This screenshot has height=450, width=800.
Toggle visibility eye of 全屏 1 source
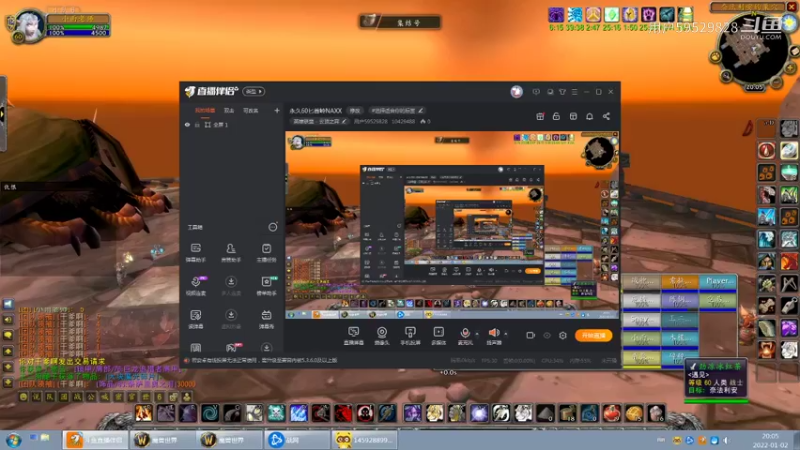click(x=187, y=125)
